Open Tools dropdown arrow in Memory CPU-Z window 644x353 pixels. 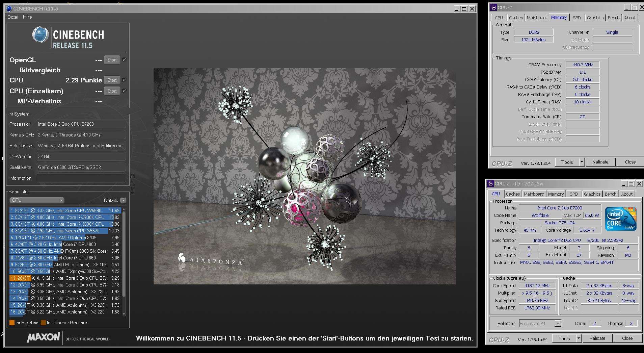tap(582, 162)
